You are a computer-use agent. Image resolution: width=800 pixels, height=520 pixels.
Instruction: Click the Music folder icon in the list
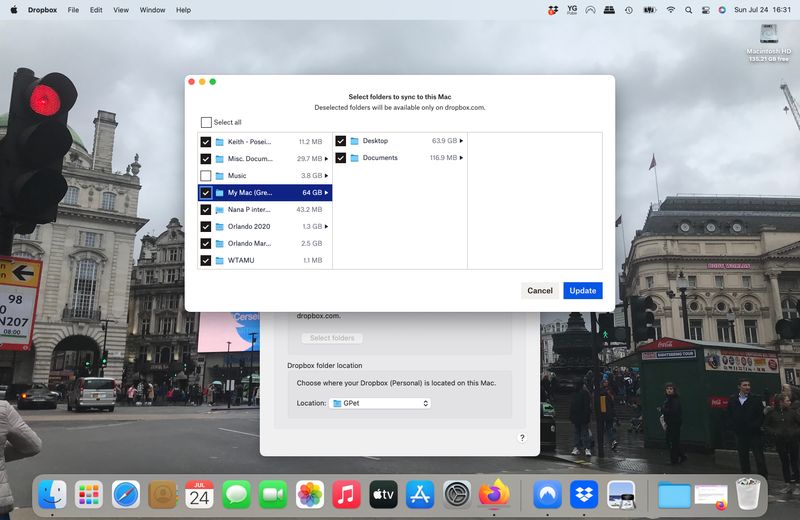pos(219,176)
